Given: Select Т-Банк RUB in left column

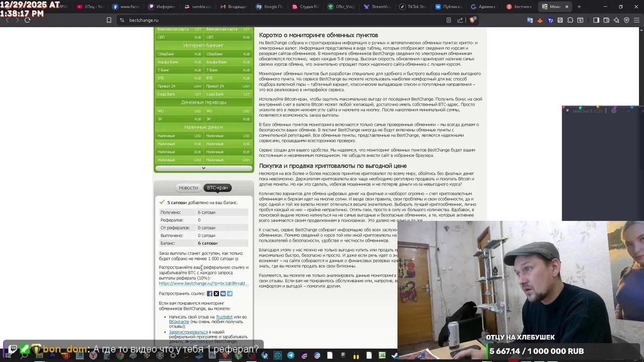Looking at the screenshot, I should pos(179,70).
